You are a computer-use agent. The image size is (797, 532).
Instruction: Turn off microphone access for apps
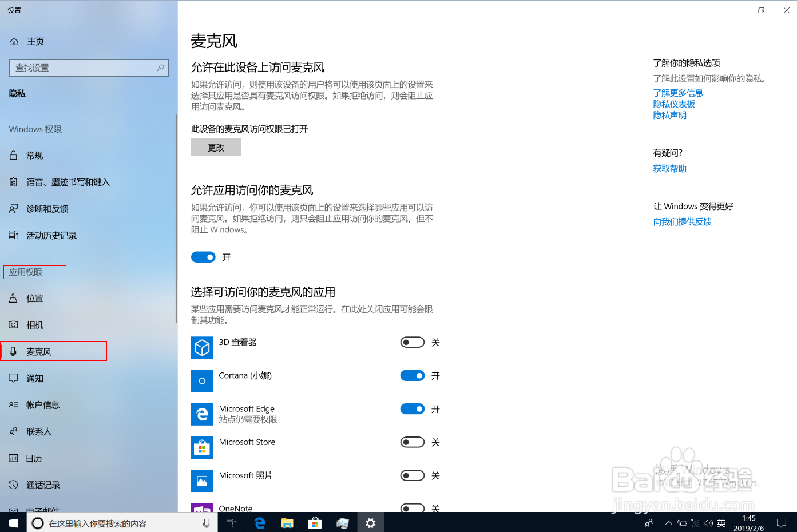203,257
